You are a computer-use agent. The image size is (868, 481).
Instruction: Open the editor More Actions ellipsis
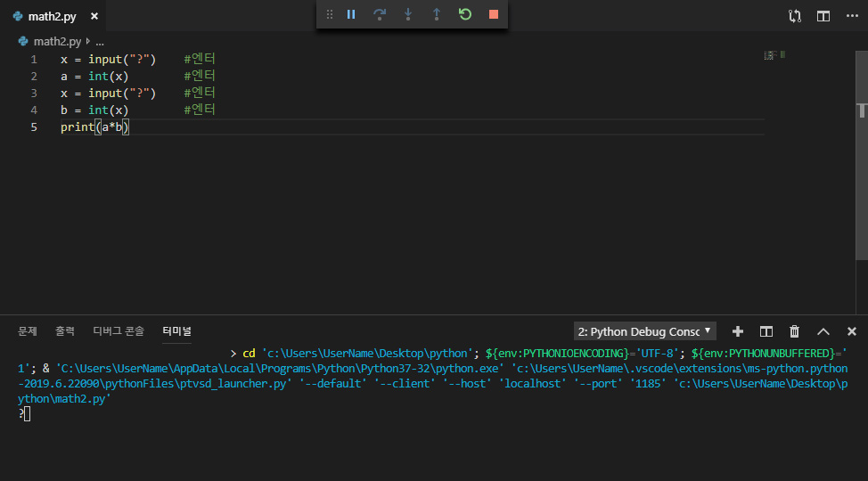pyautogui.click(x=852, y=16)
